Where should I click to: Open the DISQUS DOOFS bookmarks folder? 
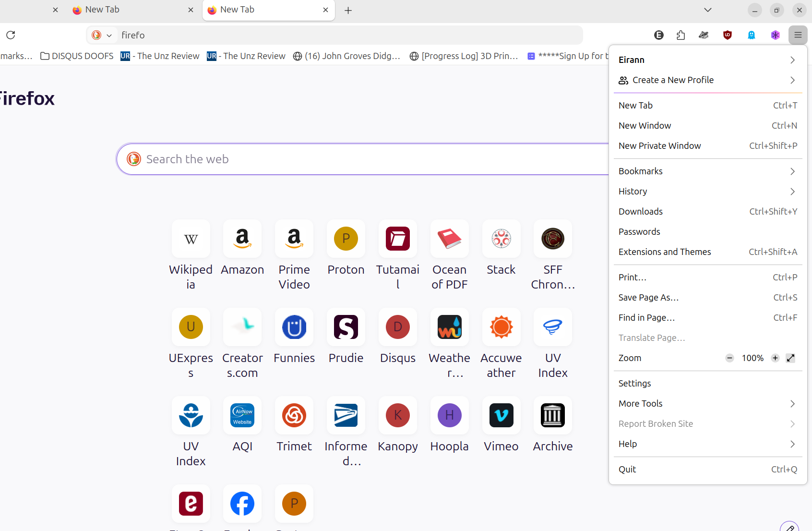(77, 56)
